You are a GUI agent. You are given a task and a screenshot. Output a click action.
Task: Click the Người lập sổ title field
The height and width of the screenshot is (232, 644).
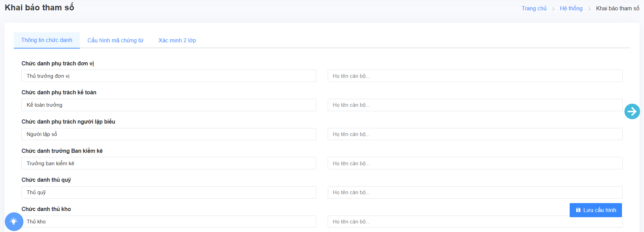(169, 134)
